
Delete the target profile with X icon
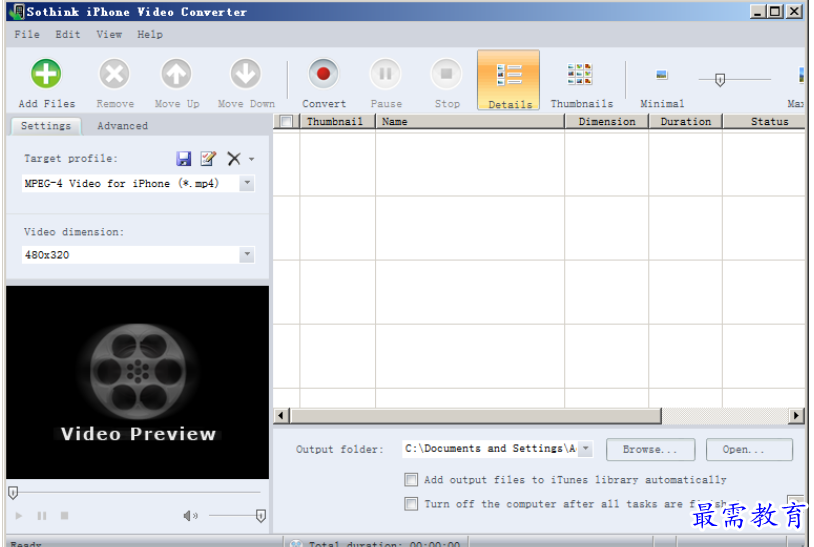point(234,158)
